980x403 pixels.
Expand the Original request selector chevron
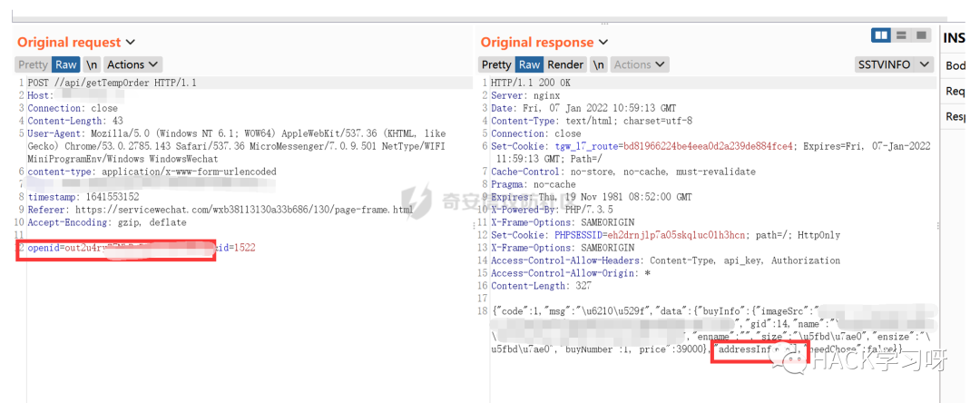tap(130, 43)
